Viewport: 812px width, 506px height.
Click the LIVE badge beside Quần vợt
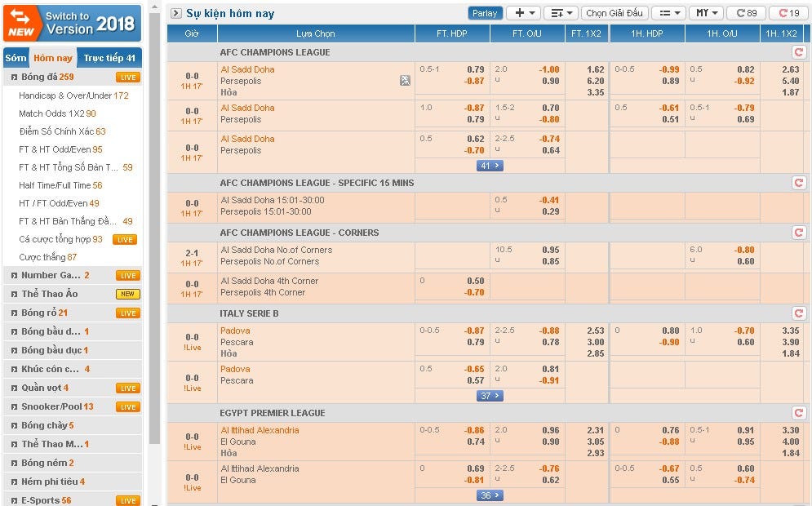(x=128, y=388)
